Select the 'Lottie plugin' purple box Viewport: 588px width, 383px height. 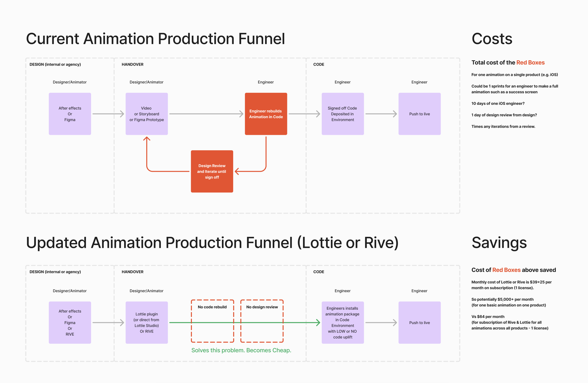pyautogui.click(x=146, y=322)
